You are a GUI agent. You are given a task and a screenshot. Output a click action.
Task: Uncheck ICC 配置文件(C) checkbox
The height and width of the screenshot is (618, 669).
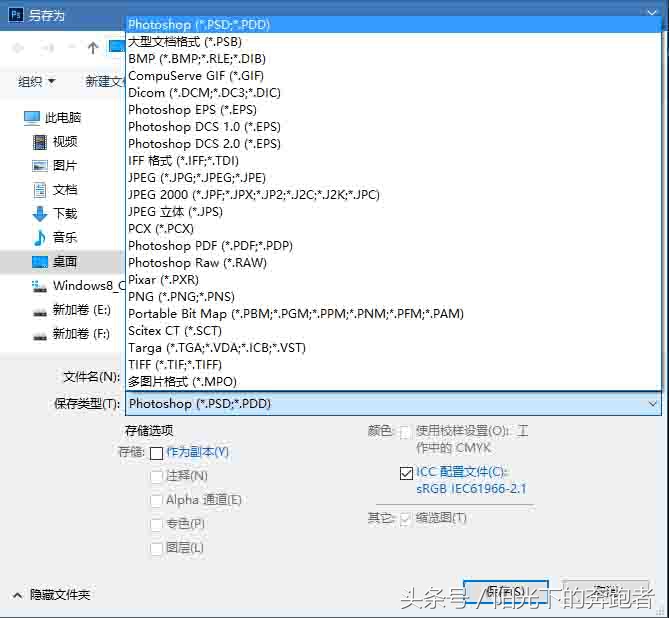[x=406, y=473]
